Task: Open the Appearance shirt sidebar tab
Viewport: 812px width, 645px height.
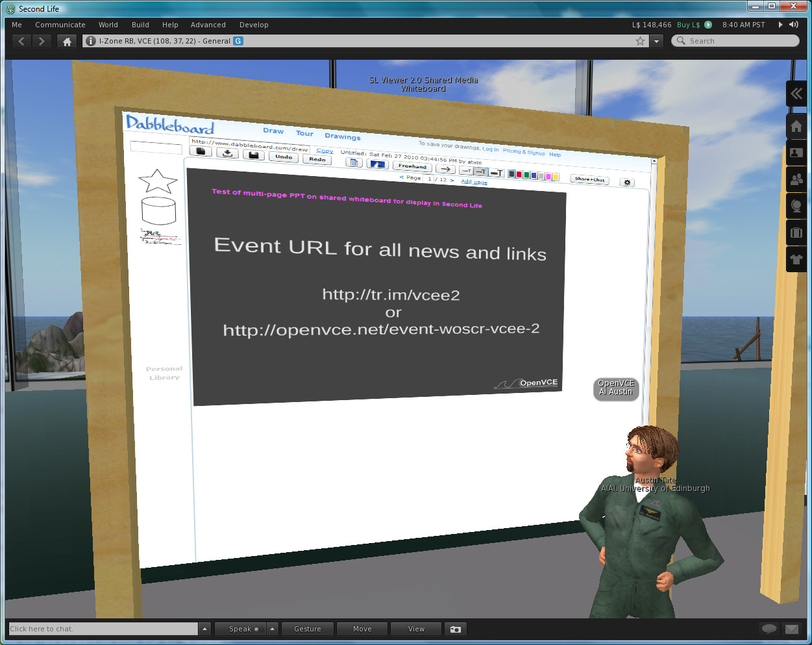Action: 796,259
